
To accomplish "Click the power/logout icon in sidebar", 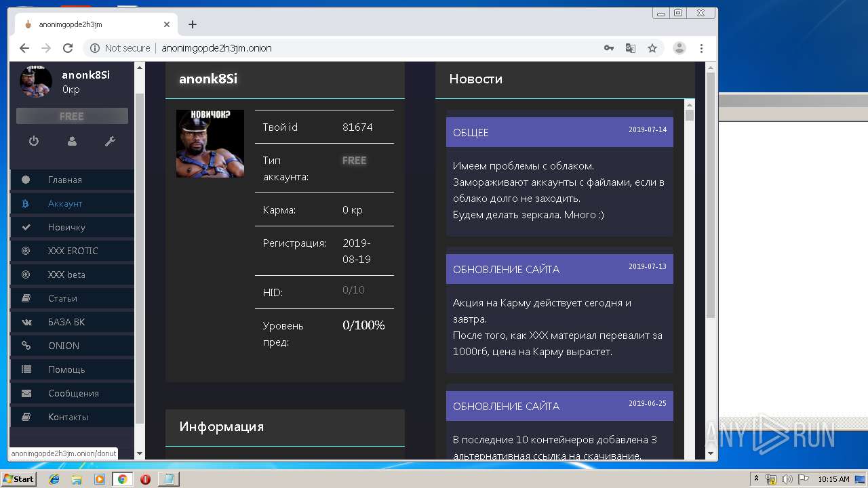I will click(x=34, y=141).
